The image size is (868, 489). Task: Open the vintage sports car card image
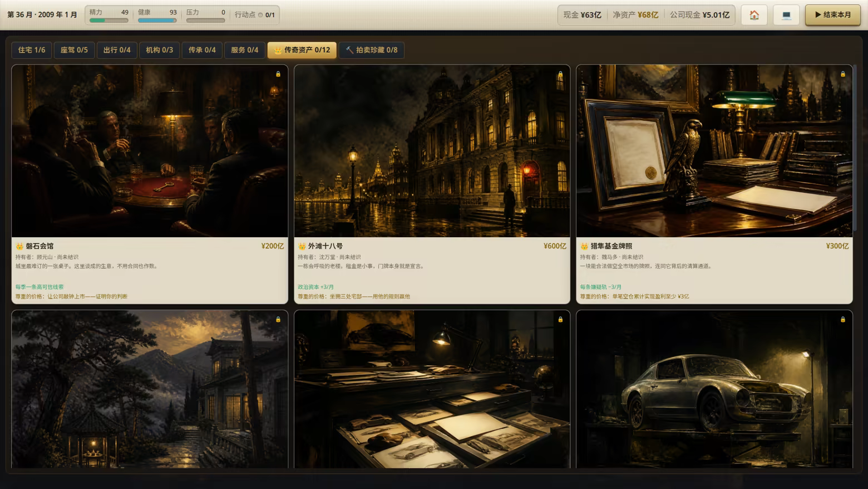(x=714, y=389)
